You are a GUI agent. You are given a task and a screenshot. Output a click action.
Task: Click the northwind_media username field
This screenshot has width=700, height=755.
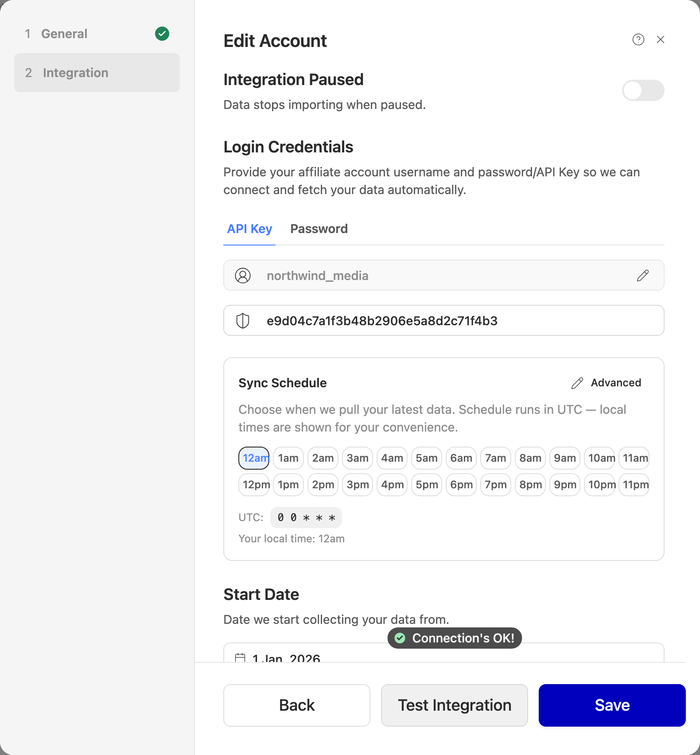(444, 275)
